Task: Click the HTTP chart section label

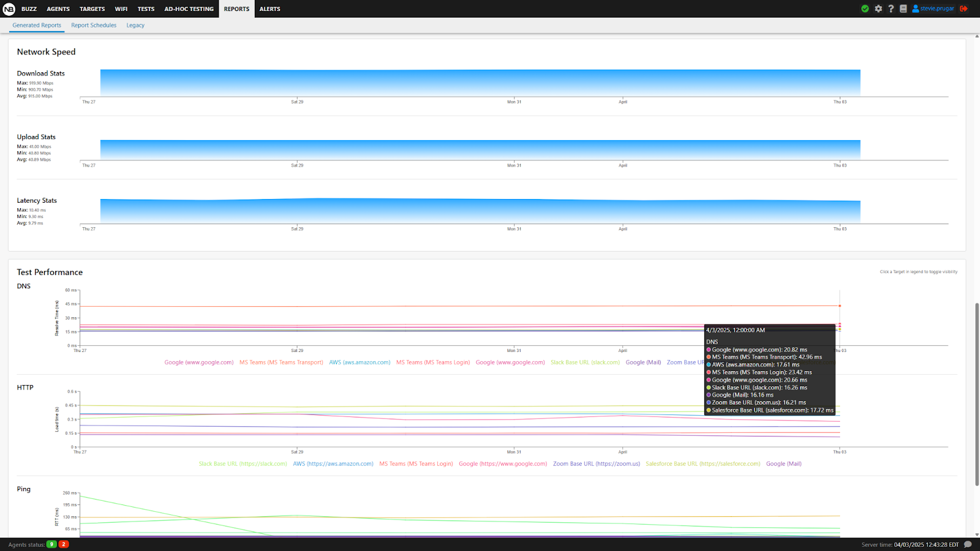Action: [25, 388]
